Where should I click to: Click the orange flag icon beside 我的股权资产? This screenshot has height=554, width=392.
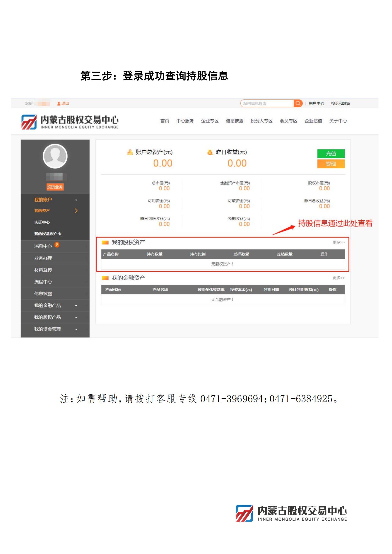tap(105, 243)
